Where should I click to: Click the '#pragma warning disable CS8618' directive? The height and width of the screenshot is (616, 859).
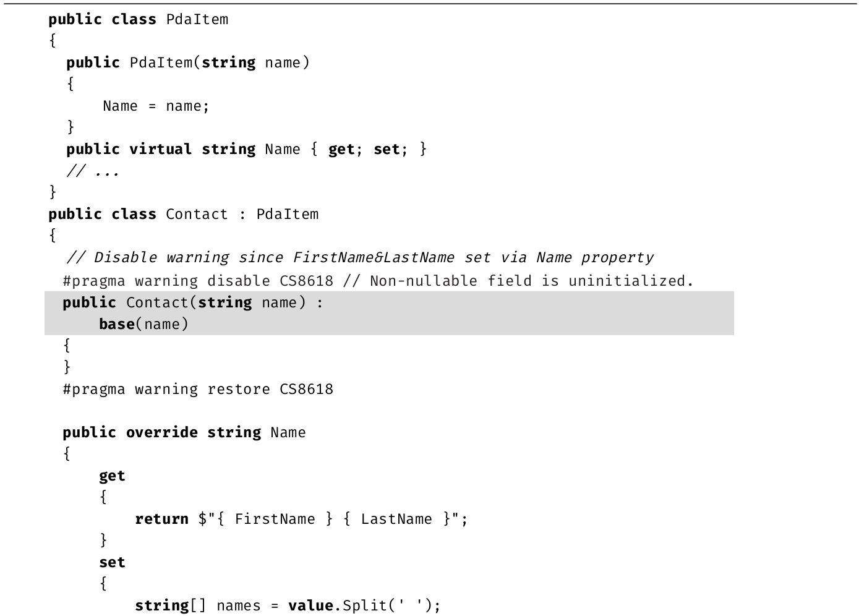198,281
